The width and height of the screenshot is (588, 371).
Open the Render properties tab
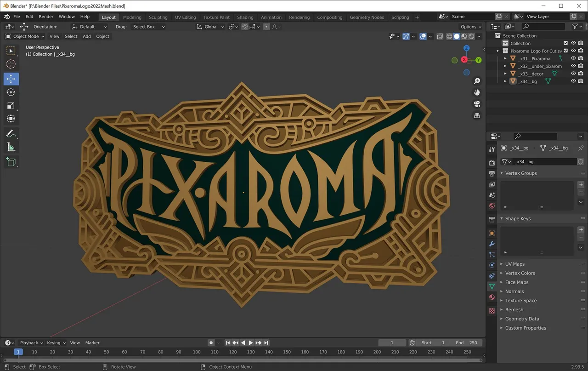(x=492, y=162)
